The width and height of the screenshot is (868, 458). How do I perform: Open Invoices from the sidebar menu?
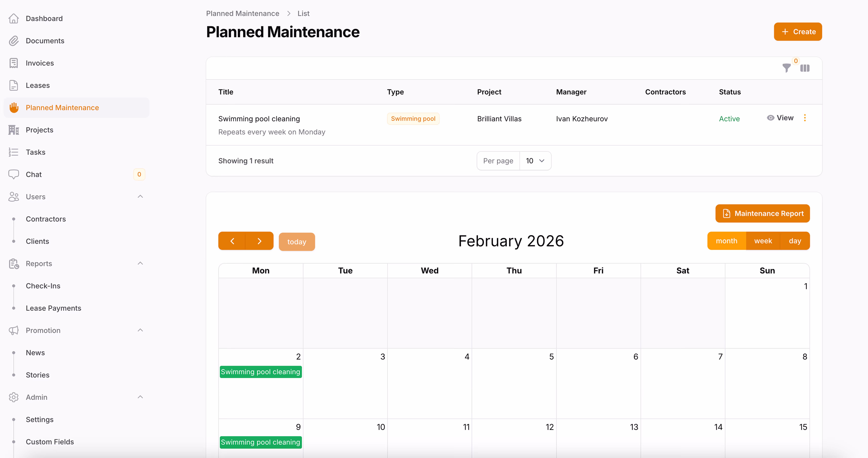coord(40,63)
